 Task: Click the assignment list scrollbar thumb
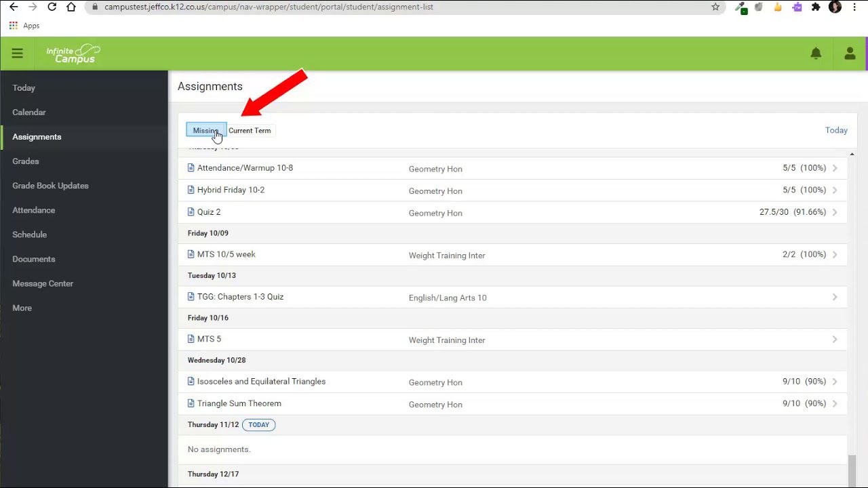pyautogui.click(x=852, y=470)
